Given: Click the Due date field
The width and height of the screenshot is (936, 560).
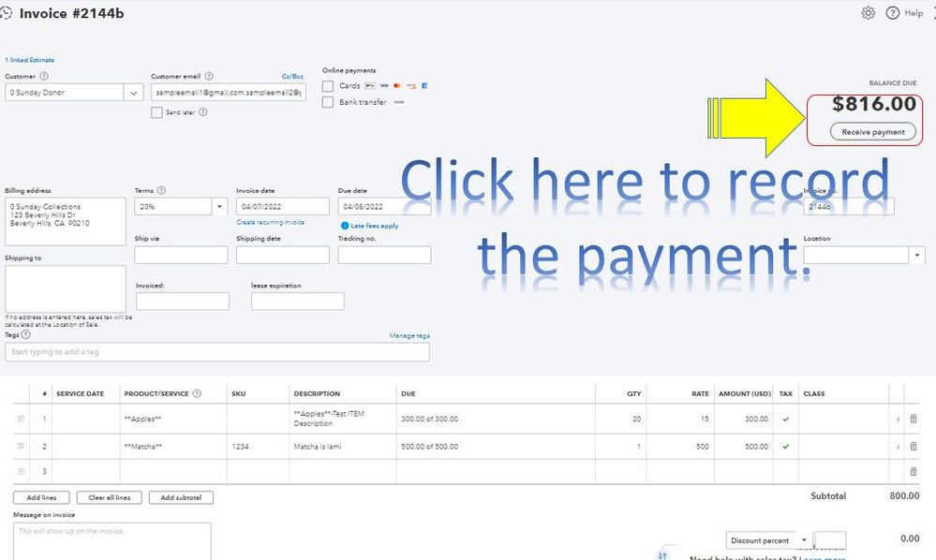Looking at the screenshot, I should 384,206.
